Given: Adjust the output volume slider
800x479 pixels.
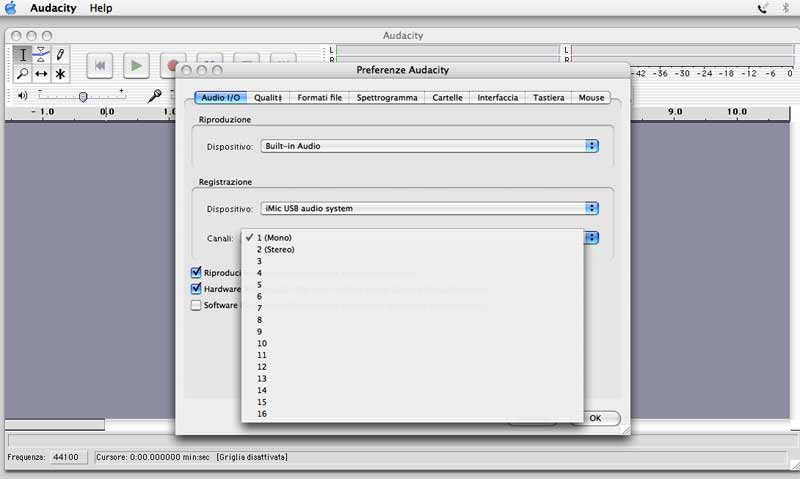Looking at the screenshot, I should click(83, 96).
